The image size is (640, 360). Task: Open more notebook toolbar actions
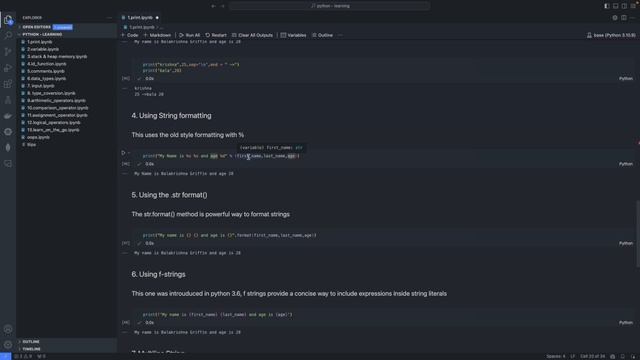340,35
